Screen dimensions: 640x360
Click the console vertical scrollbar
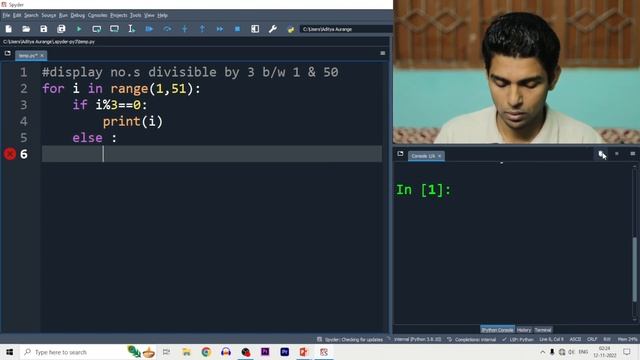(x=634, y=269)
